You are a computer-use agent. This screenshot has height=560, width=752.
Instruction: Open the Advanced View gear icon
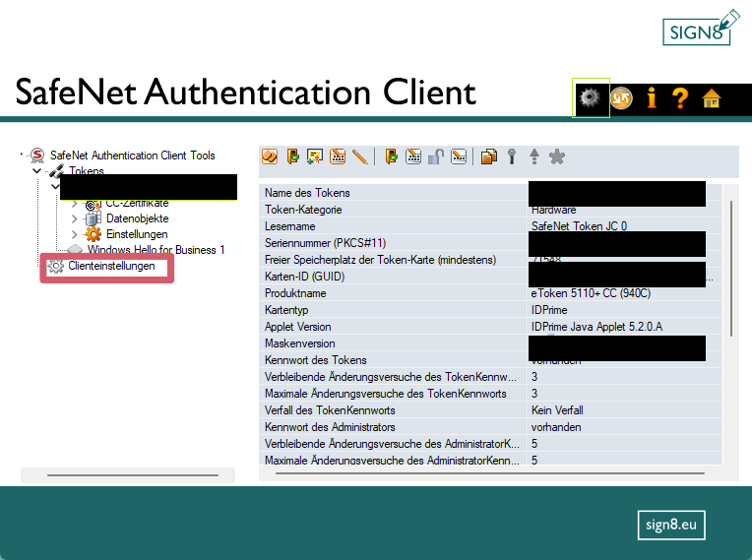pos(590,97)
